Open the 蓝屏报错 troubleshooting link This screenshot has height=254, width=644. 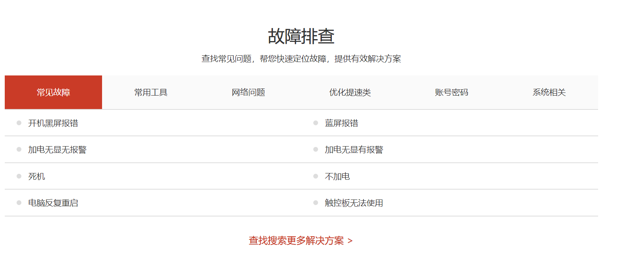[x=341, y=123]
